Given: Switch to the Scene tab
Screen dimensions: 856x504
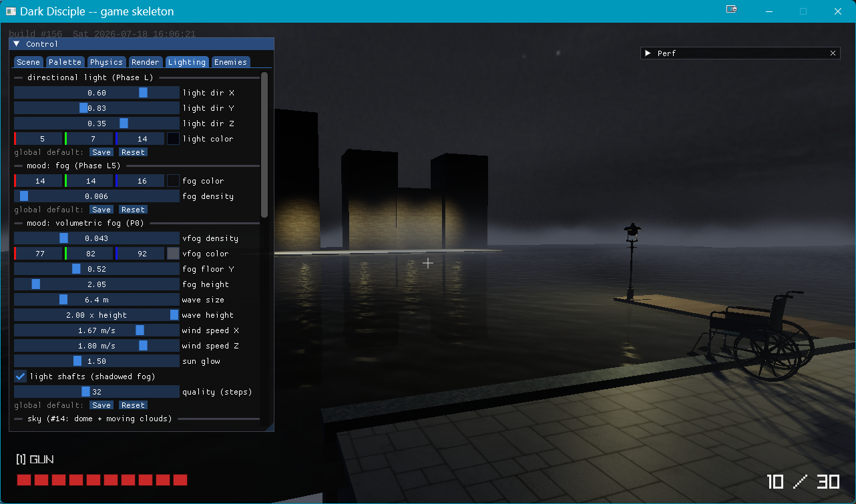Looking at the screenshot, I should [x=29, y=62].
